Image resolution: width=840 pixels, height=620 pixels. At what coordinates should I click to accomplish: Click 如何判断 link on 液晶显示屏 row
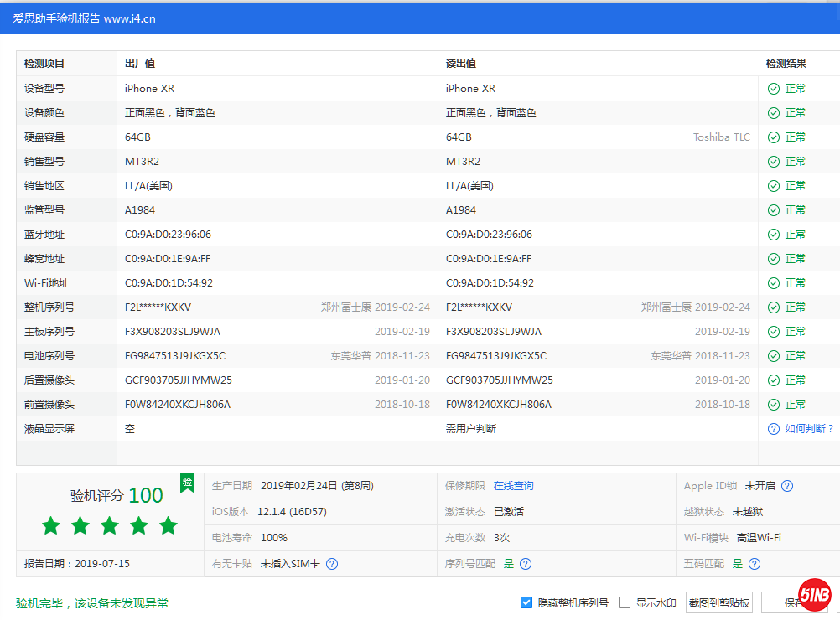[806, 428]
